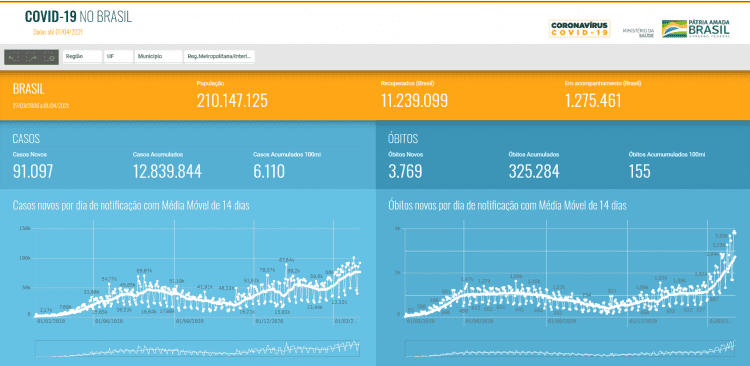Click the CASOS section heading
Image resolution: width=750 pixels, height=366 pixels.
coord(26,139)
